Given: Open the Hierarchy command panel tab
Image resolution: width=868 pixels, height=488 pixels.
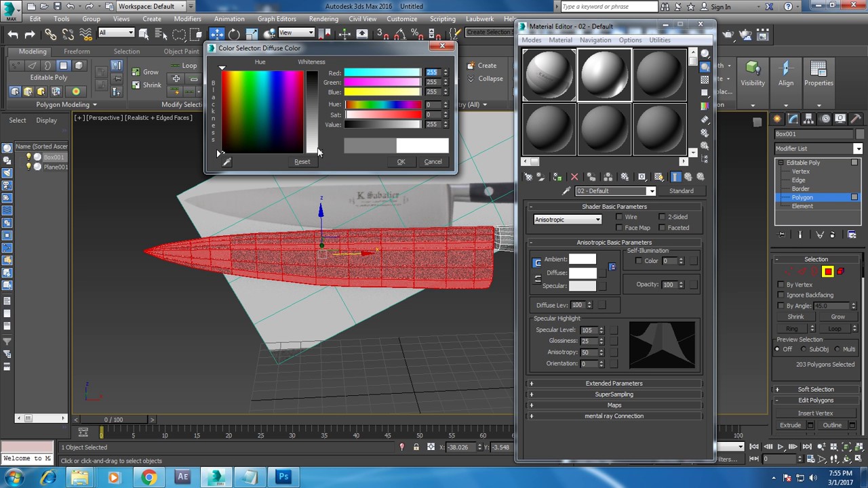Looking at the screenshot, I should tap(810, 119).
